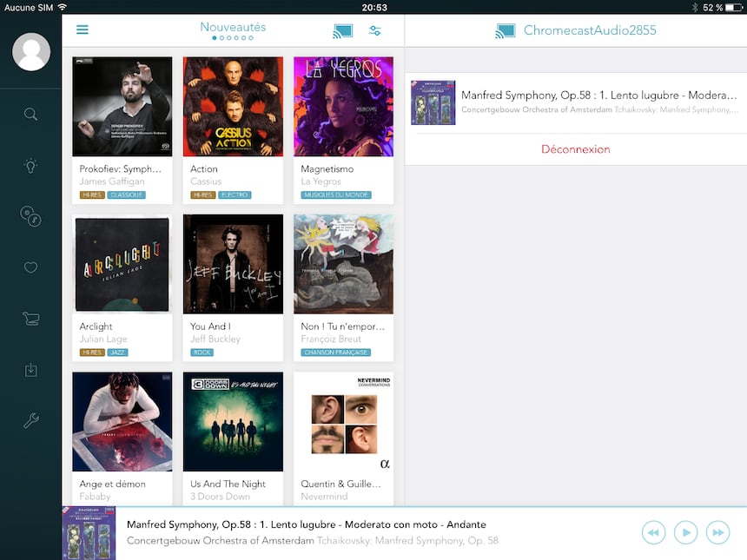Tap Manfred Symphony cover in Chromecast panel
Screen dimensions: 747x560
[x=433, y=102]
